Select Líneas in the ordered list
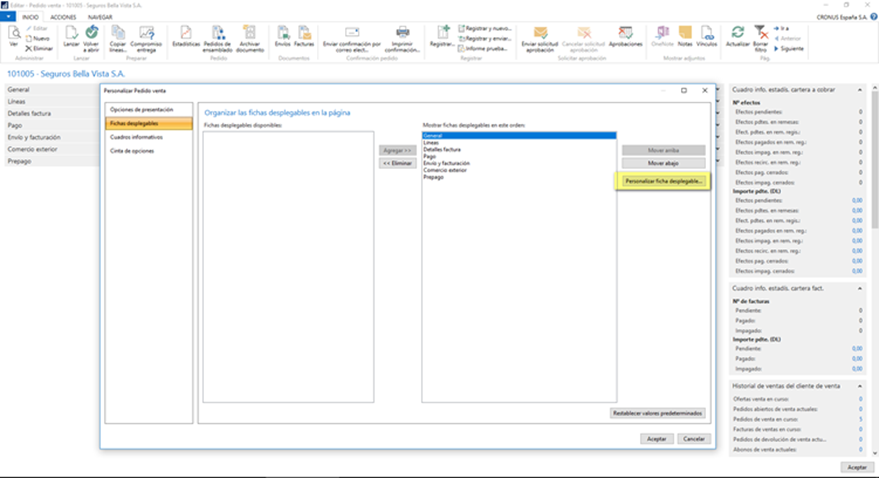Viewport: 879px width, 478px height. tap(519, 143)
